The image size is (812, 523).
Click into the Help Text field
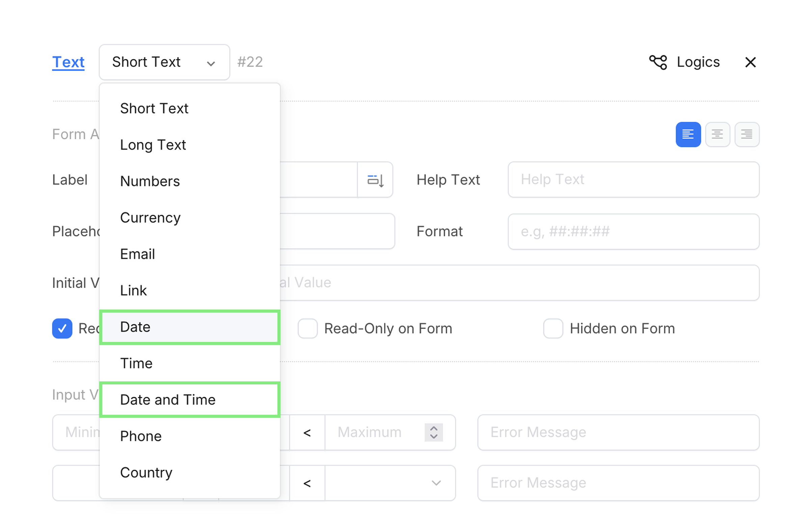coord(633,180)
